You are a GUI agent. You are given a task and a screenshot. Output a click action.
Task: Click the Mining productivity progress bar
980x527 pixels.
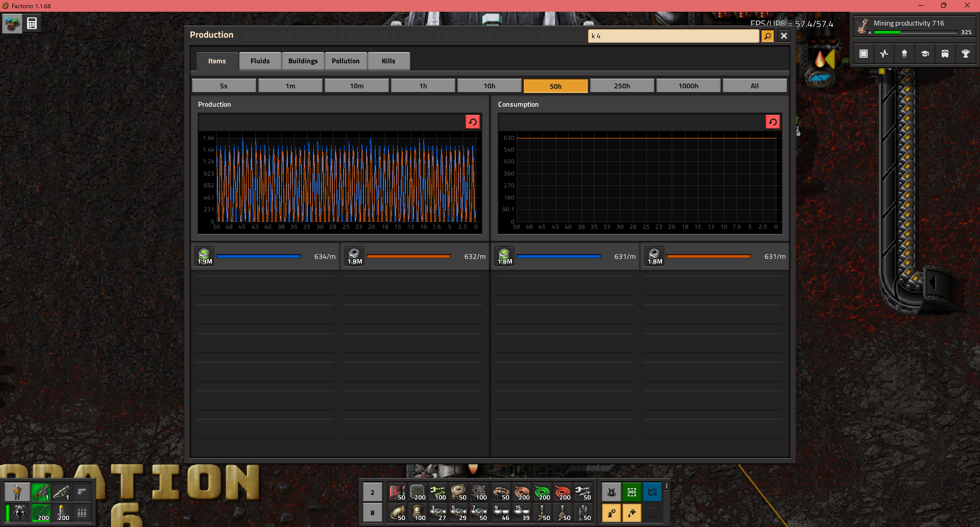point(916,32)
